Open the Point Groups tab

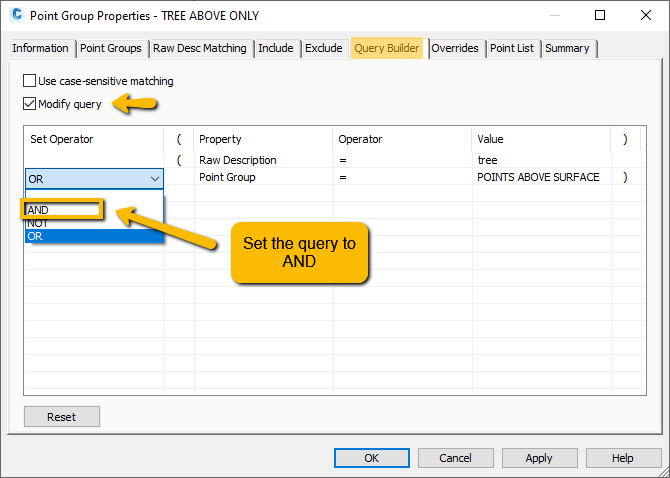coord(111,48)
